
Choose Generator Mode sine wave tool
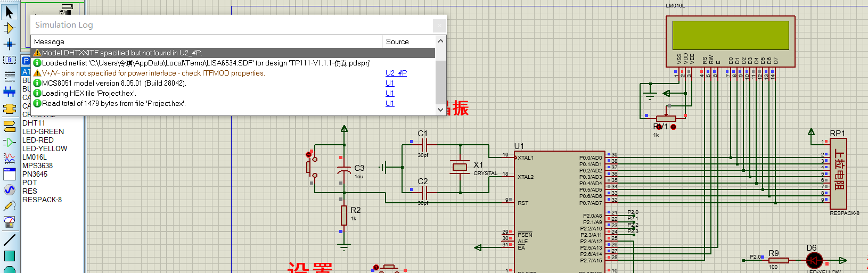tap(9, 190)
